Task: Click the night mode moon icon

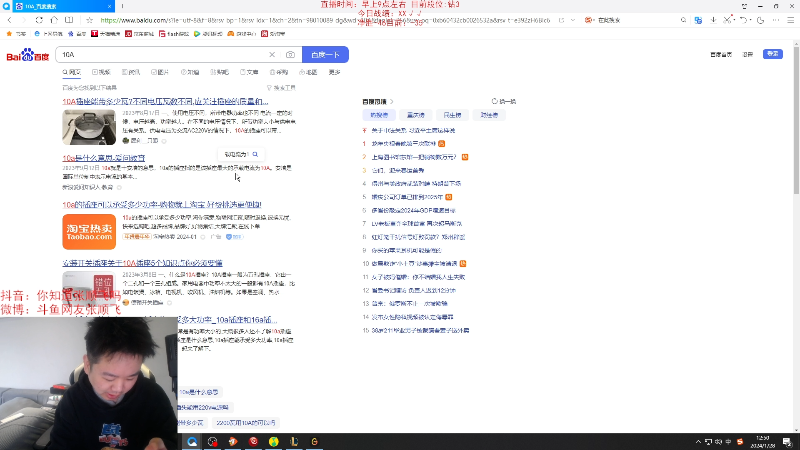Action: coord(760,20)
